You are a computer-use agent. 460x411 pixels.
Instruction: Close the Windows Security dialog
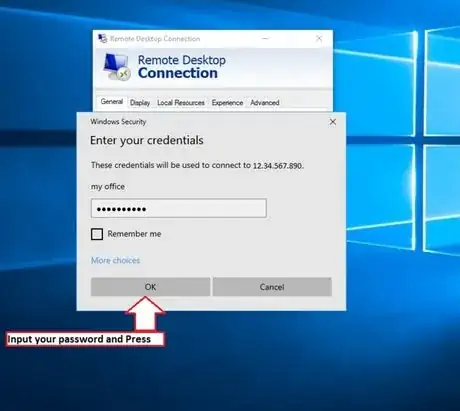coord(333,122)
